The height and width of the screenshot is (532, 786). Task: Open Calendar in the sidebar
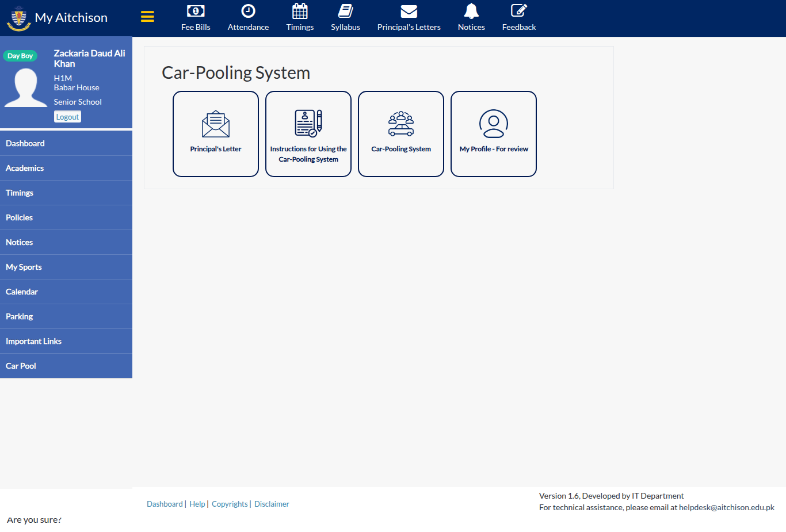pyautogui.click(x=66, y=292)
